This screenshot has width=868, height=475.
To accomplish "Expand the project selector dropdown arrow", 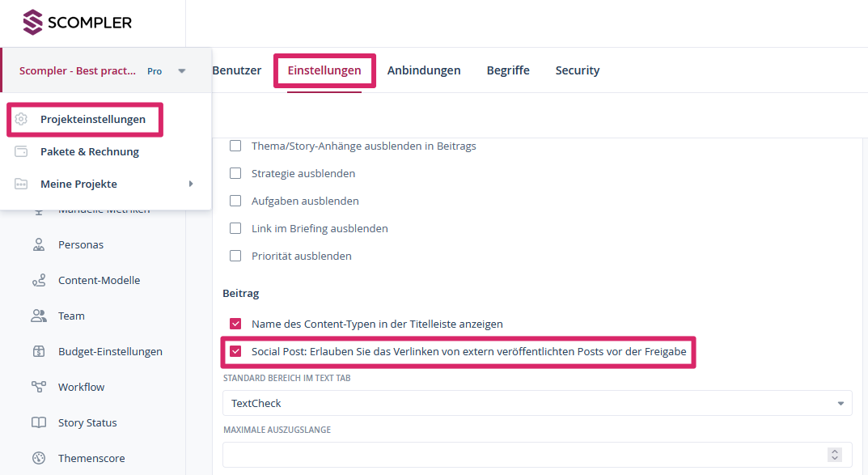I will [x=182, y=71].
